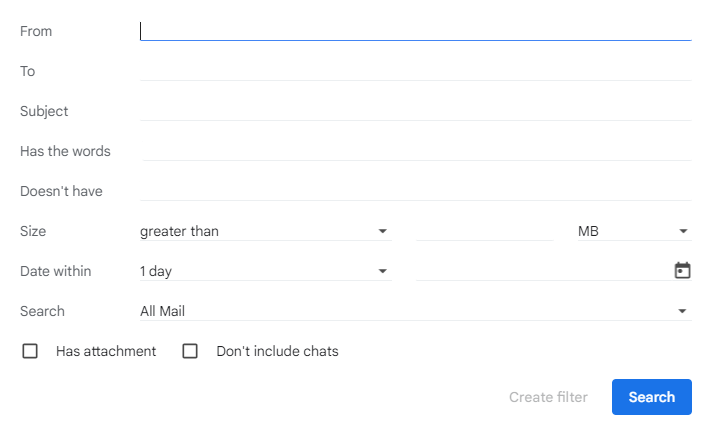The image size is (712, 427).
Task: Enable the Don't include chats checkbox
Action: [x=190, y=351]
